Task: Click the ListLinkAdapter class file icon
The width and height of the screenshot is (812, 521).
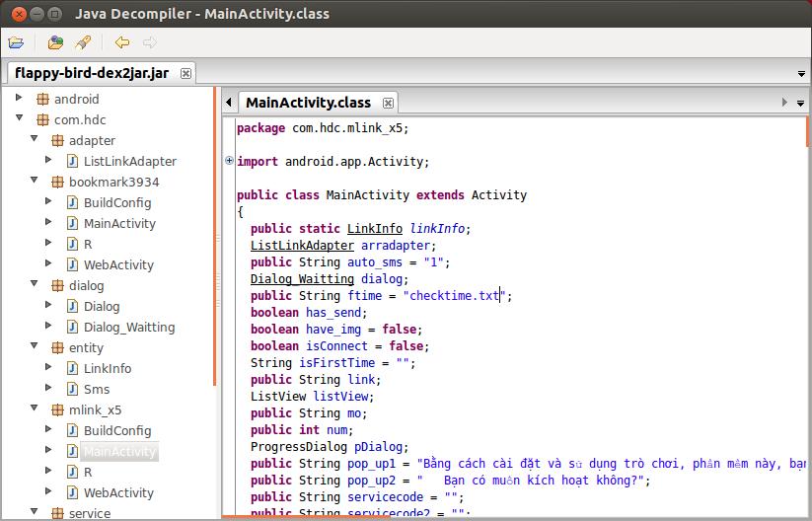Action: click(72, 161)
